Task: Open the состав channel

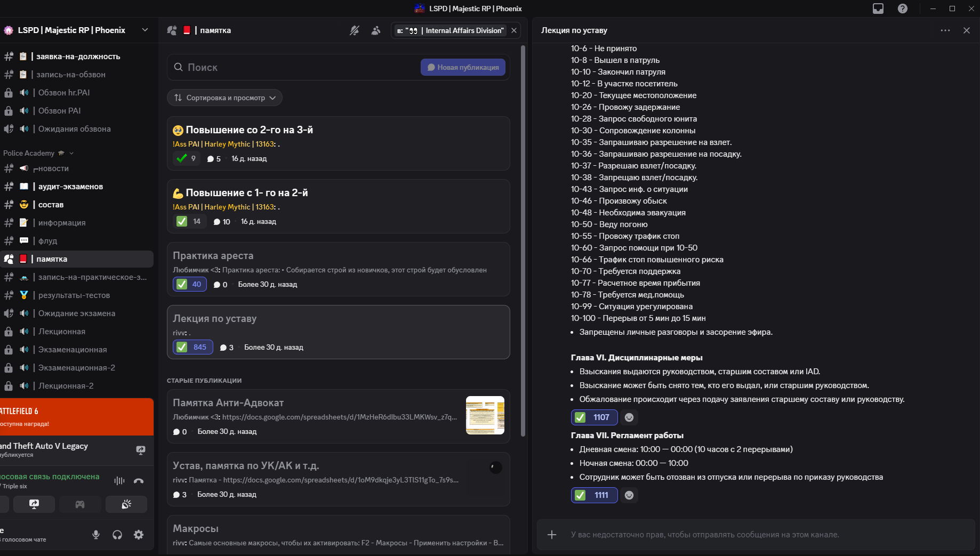Action: point(51,205)
